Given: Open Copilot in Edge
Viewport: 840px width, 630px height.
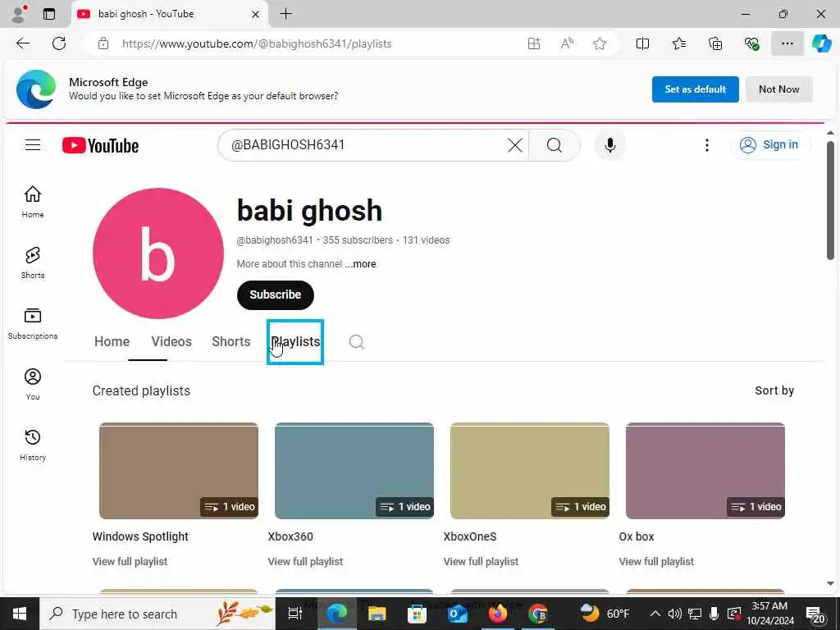Looking at the screenshot, I should click(x=821, y=44).
